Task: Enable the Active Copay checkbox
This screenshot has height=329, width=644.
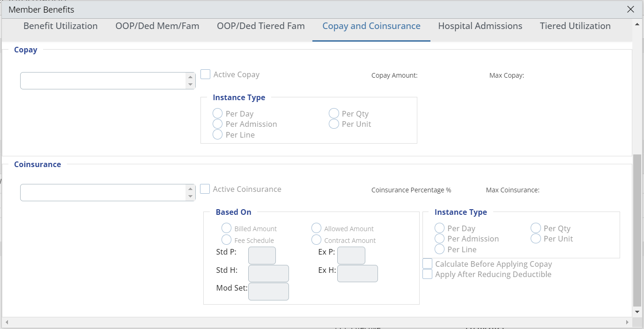Action: pos(205,74)
